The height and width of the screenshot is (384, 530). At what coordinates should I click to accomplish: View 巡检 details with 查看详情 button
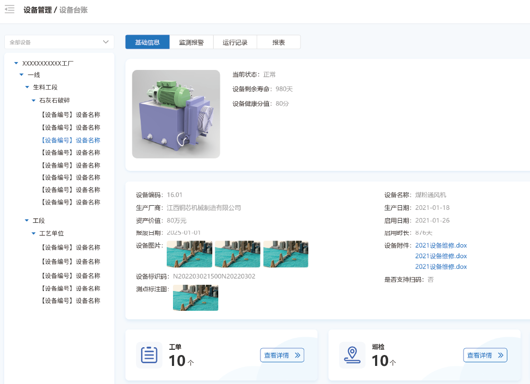coord(485,355)
